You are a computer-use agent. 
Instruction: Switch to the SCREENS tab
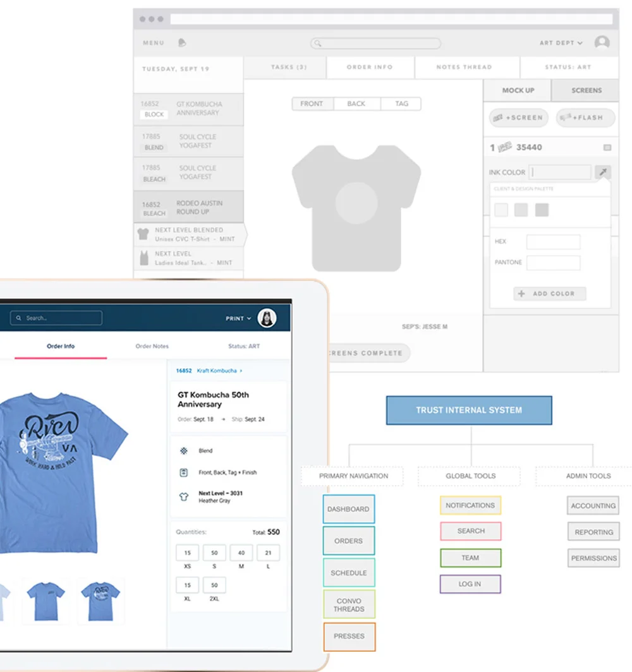(x=585, y=90)
